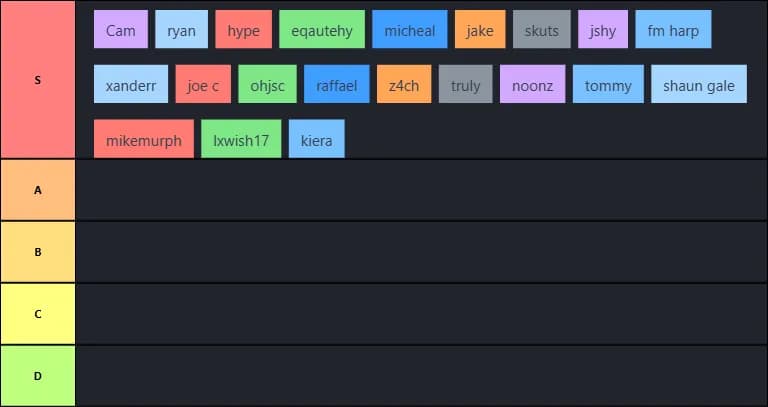Viewport: 768px width, 407px height.
Task: Click the xanderr tile
Action: pyautogui.click(x=131, y=85)
